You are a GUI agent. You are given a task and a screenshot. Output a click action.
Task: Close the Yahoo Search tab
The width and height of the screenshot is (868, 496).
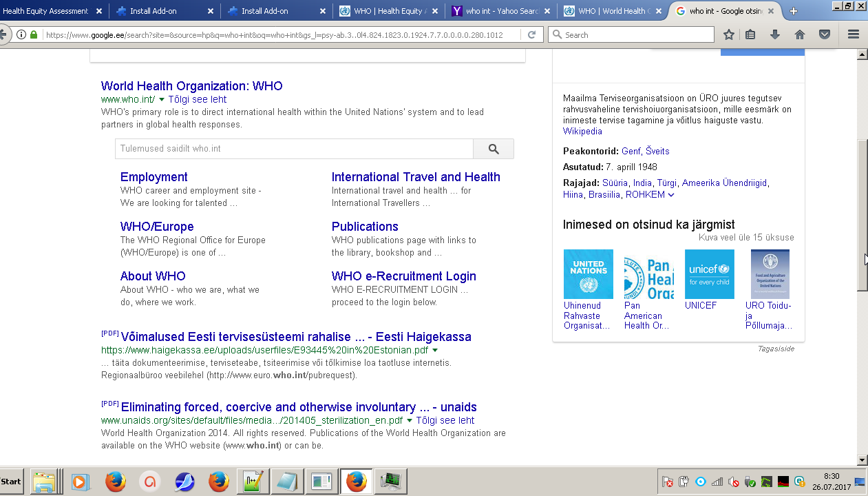549,11
